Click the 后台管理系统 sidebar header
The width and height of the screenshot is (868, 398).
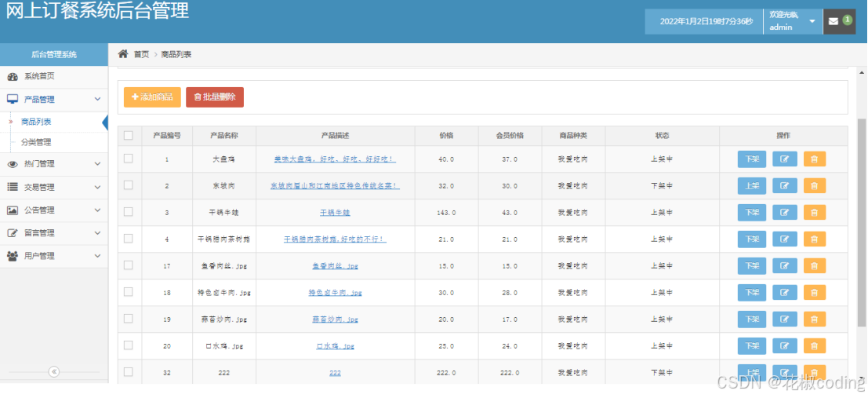click(54, 54)
